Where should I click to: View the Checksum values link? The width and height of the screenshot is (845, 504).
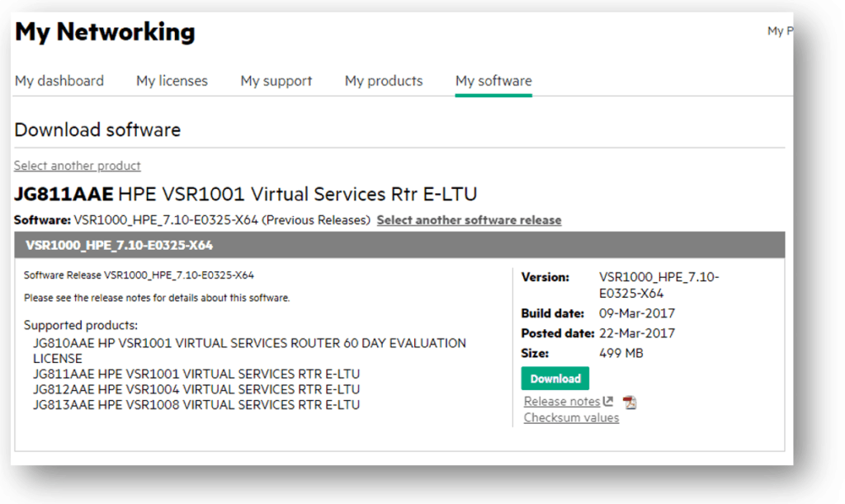(x=571, y=418)
